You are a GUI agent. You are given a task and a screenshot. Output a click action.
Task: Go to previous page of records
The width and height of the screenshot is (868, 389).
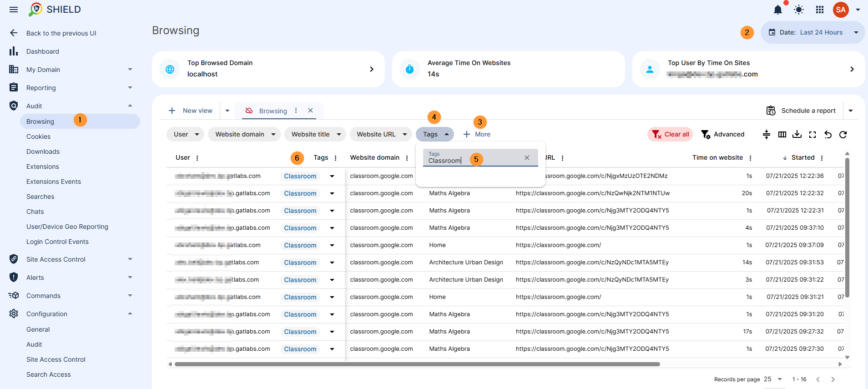(x=818, y=379)
